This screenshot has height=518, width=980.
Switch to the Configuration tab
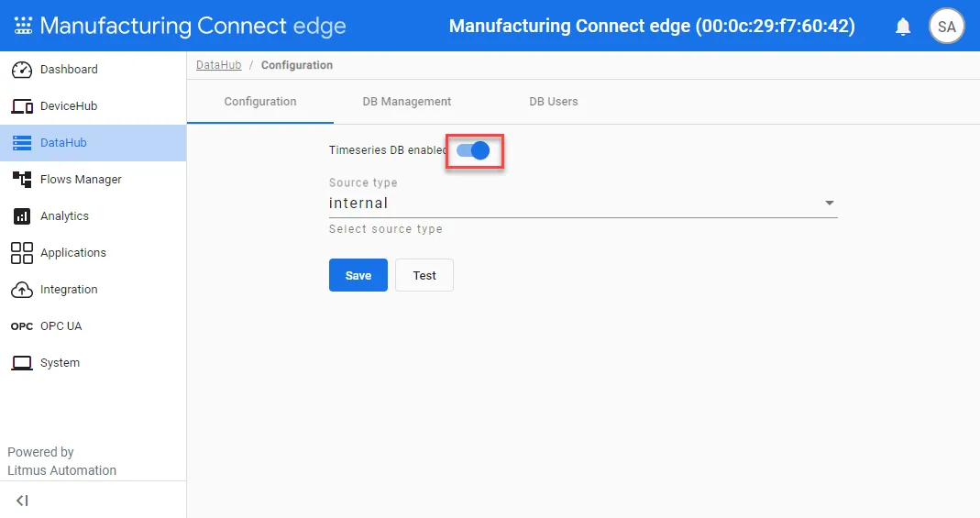260,101
